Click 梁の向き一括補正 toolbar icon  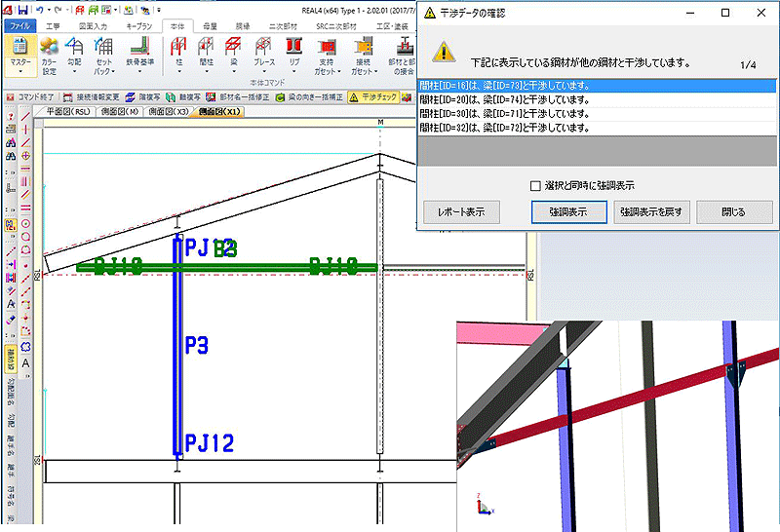coord(310,97)
